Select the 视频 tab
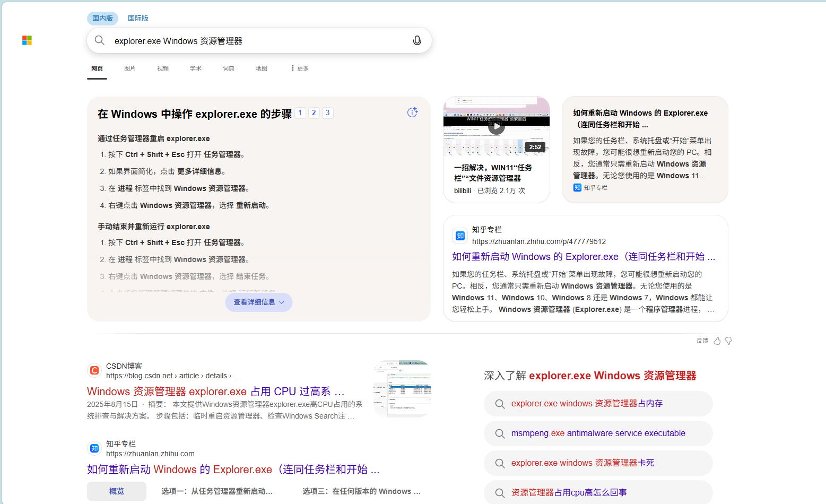Screen dimensions: 826x504 tap(163, 68)
